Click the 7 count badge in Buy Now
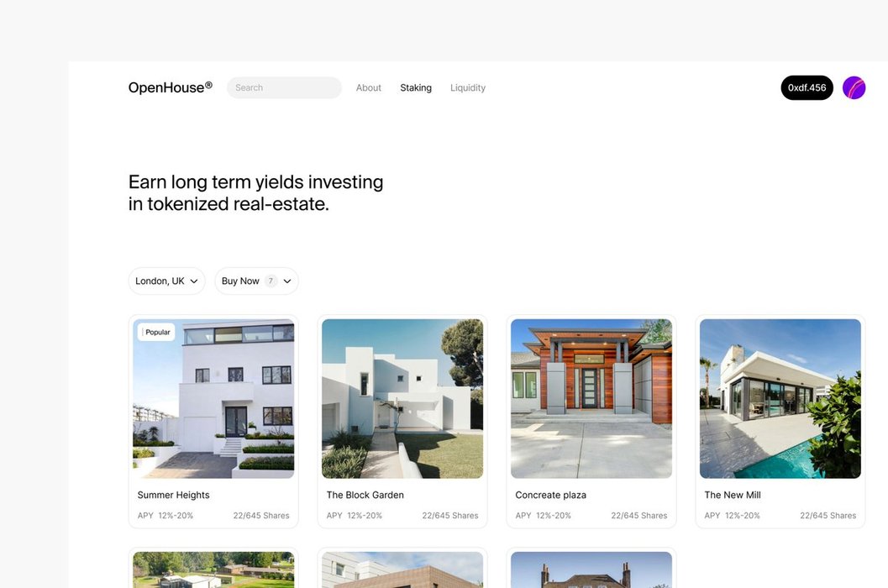Screen dimensions: 888x588 click(x=271, y=281)
